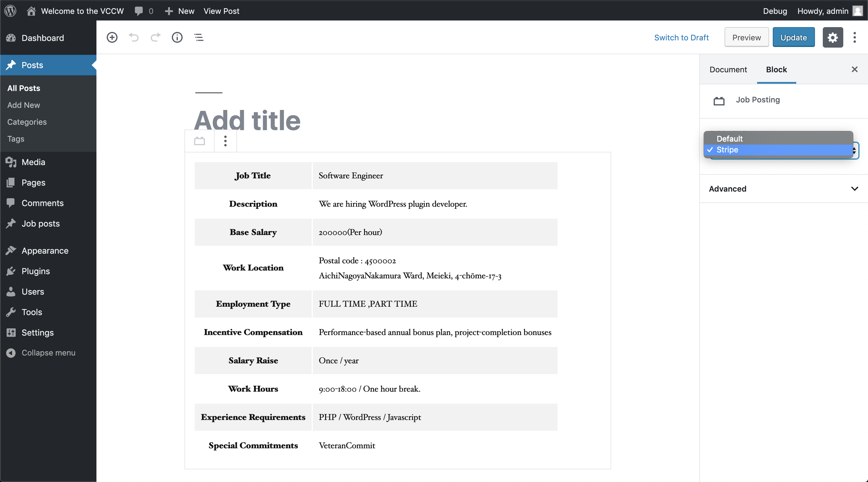Toggle the settings gear panel
The height and width of the screenshot is (482, 868).
click(x=832, y=37)
